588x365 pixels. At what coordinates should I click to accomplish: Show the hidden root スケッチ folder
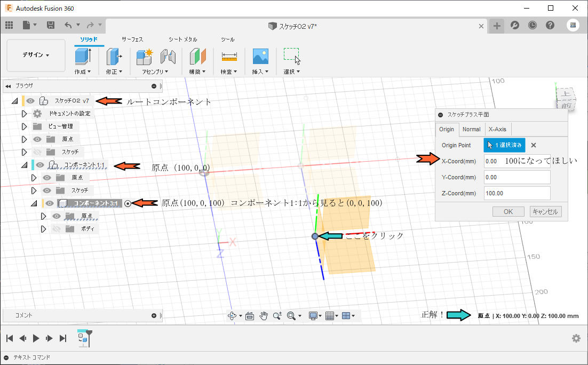pyautogui.click(x=37, y=152)
